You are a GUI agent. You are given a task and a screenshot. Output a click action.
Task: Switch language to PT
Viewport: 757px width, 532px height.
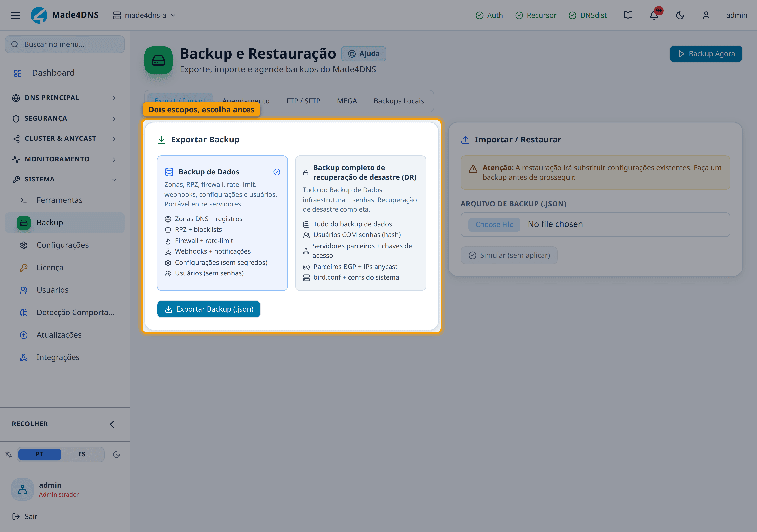click(40, 454)
